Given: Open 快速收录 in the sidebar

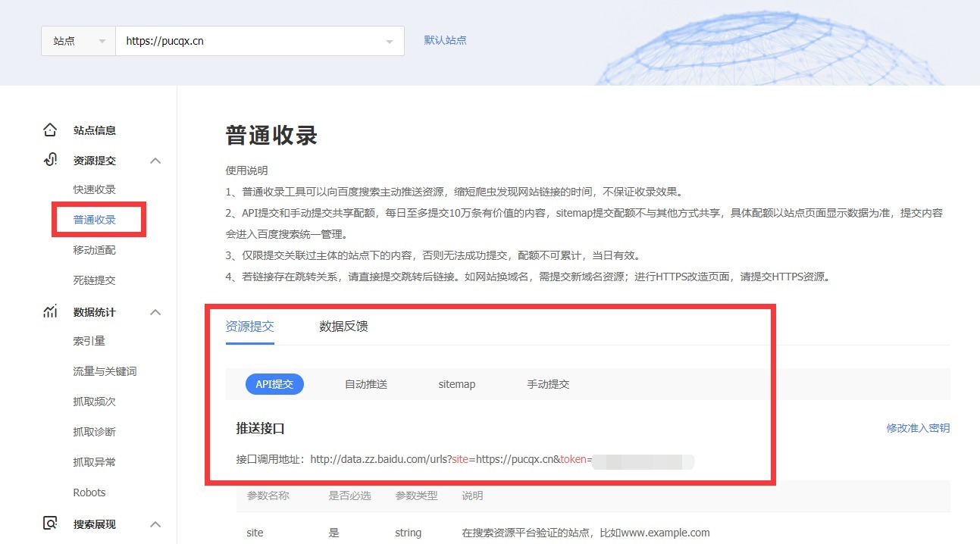Looking at the screenshot, I should tap(93, 189).
